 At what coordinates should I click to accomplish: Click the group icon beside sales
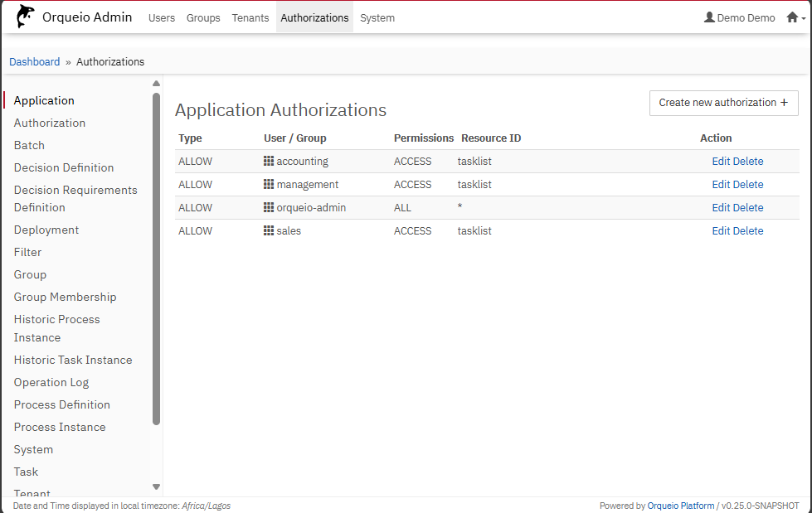point(269,231)
